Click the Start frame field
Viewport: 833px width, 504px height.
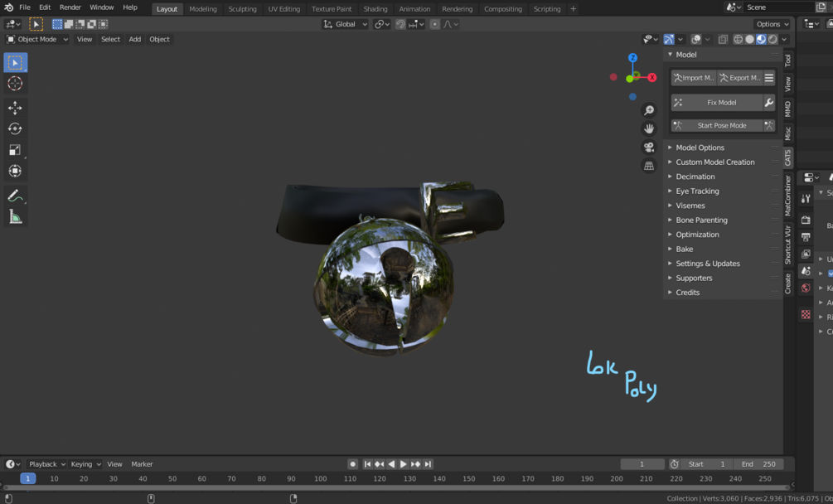[x=706, y=464]
